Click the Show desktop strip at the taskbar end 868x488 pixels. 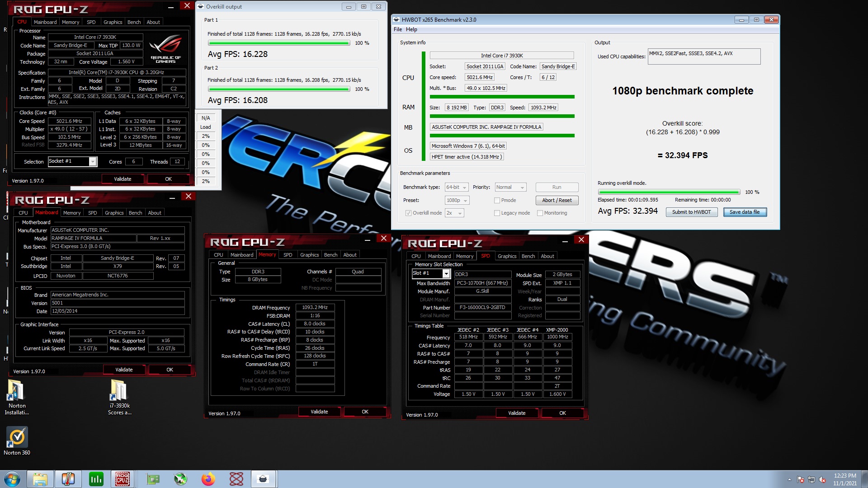coord(864,479)
